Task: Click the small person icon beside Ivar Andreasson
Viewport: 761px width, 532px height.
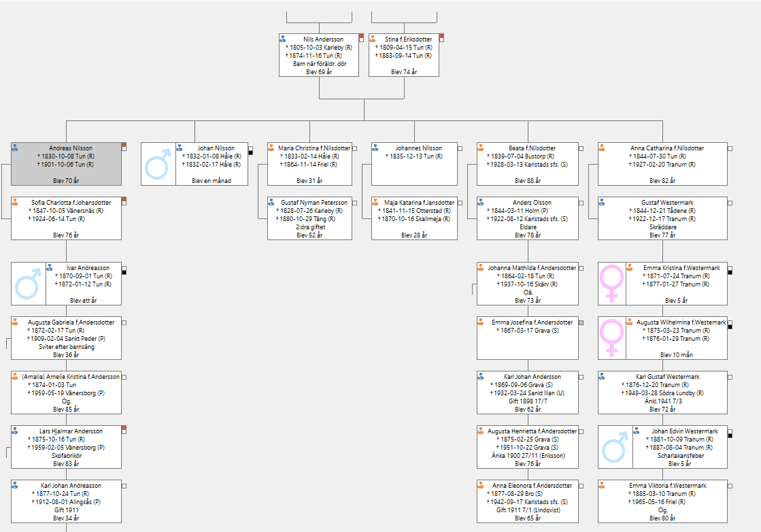Action: pos(50,267)
